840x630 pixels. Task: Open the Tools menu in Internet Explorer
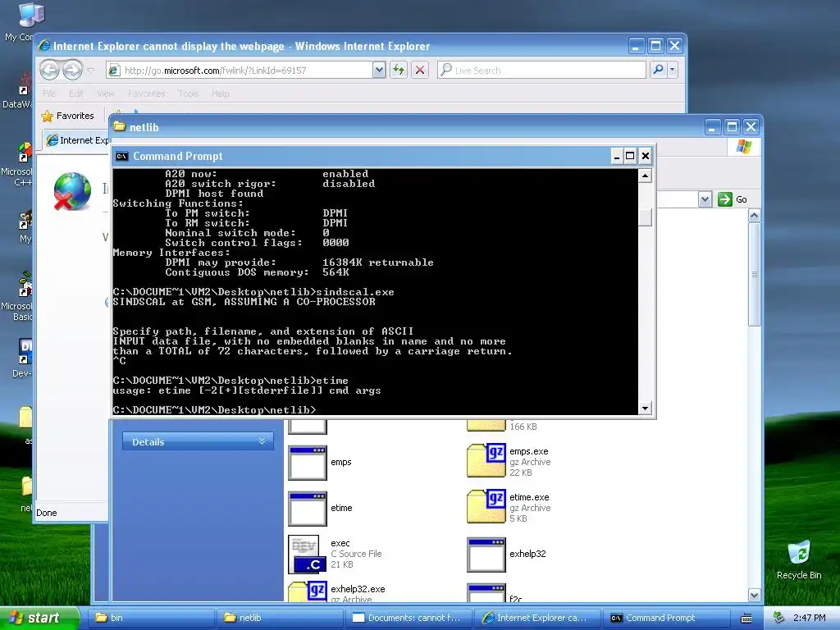tap(188, 94)
